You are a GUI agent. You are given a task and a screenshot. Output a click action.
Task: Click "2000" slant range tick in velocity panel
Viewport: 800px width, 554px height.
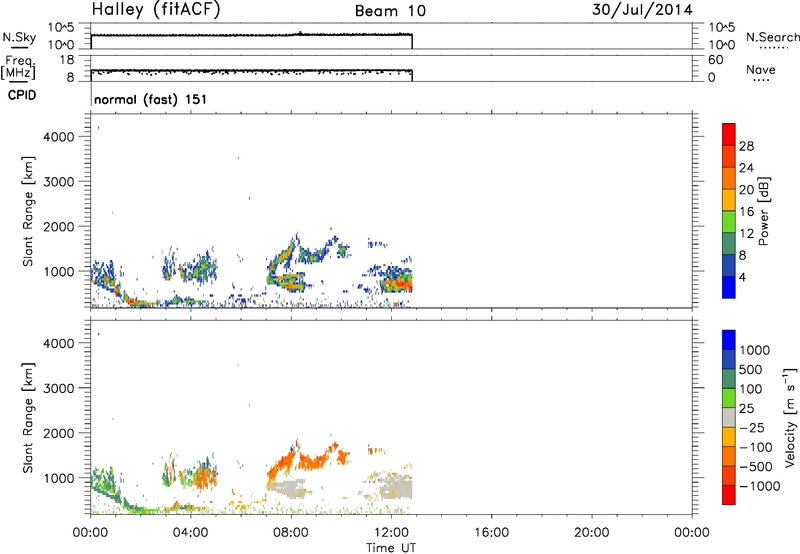[x=58, y=433]
